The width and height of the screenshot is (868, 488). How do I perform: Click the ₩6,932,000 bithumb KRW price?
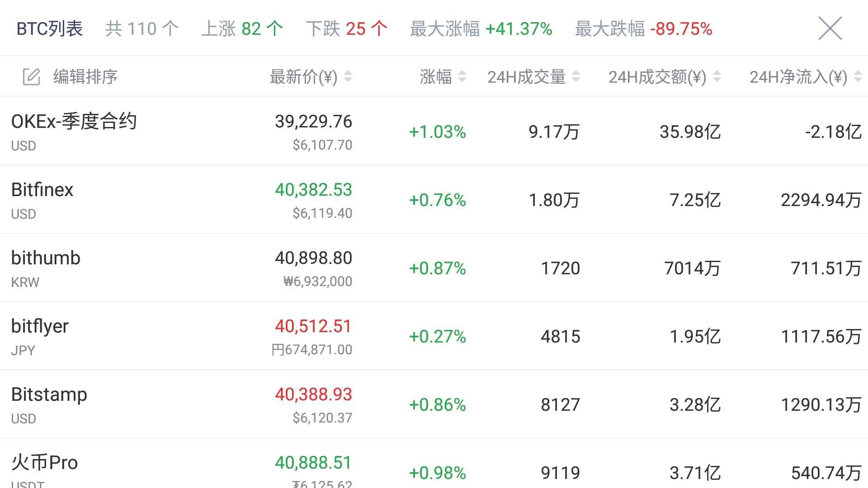318,282
